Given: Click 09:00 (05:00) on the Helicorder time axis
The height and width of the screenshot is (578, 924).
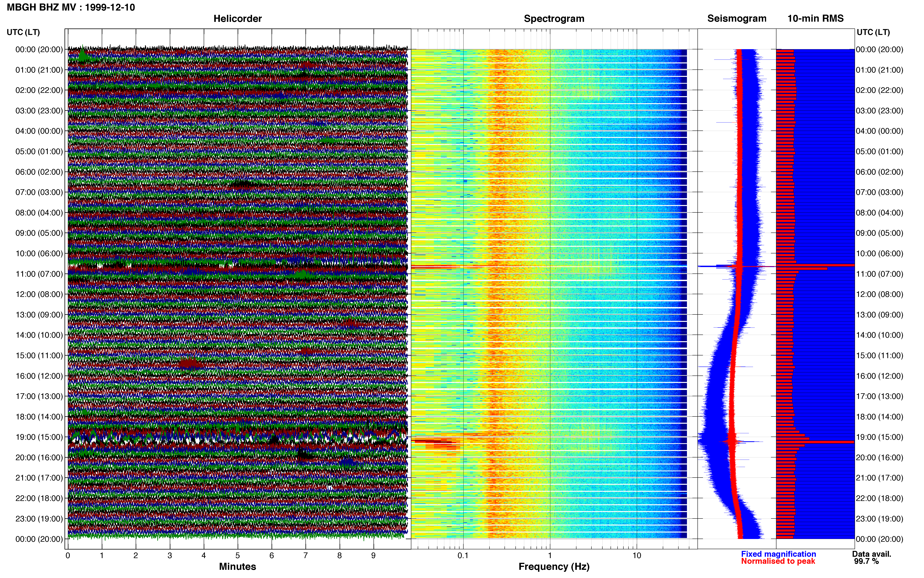Looking at the screenshot, I should pyautogui.click(x=39, y=233).
